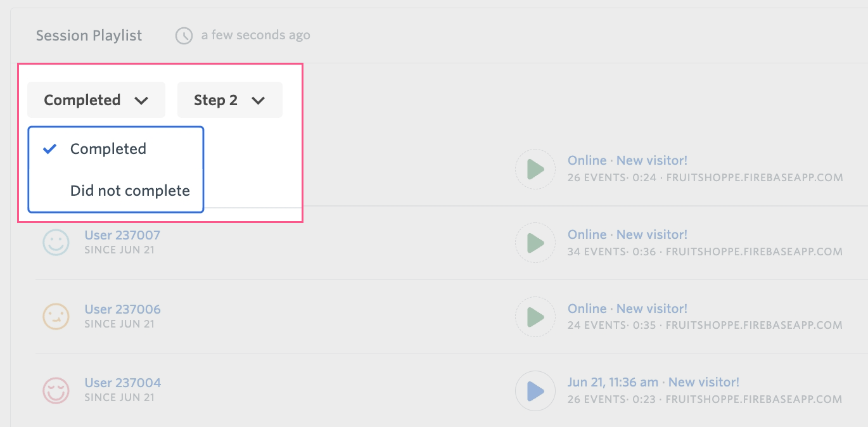Play User 237007's session recording
The width and height of the screenshot is (868, 427).
[x=535, y=243]
